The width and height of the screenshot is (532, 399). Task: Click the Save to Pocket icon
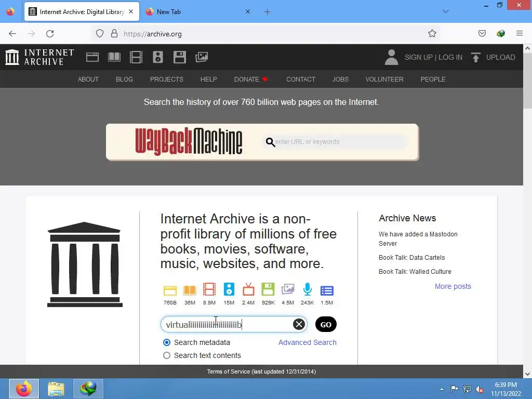coord(482,33)
